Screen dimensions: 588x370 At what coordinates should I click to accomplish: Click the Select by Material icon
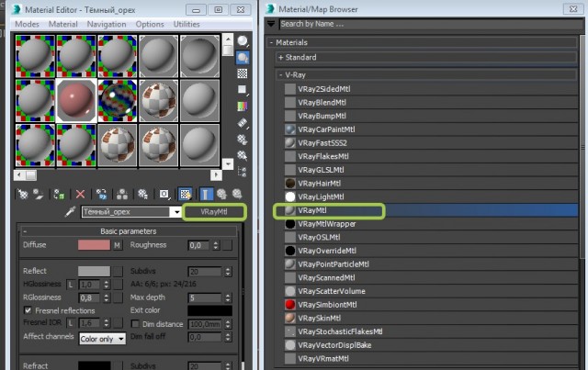coord(243,155)
